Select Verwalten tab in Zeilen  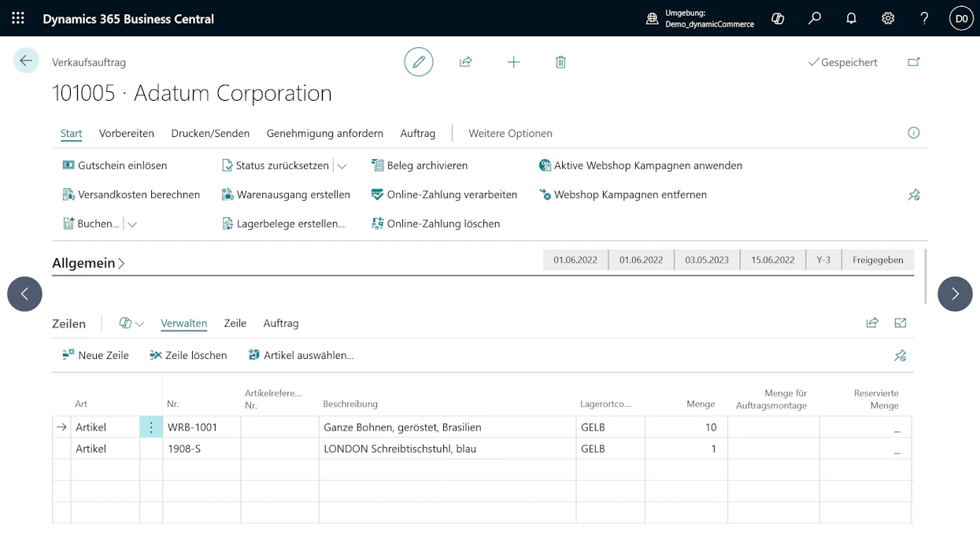point(183,323)
